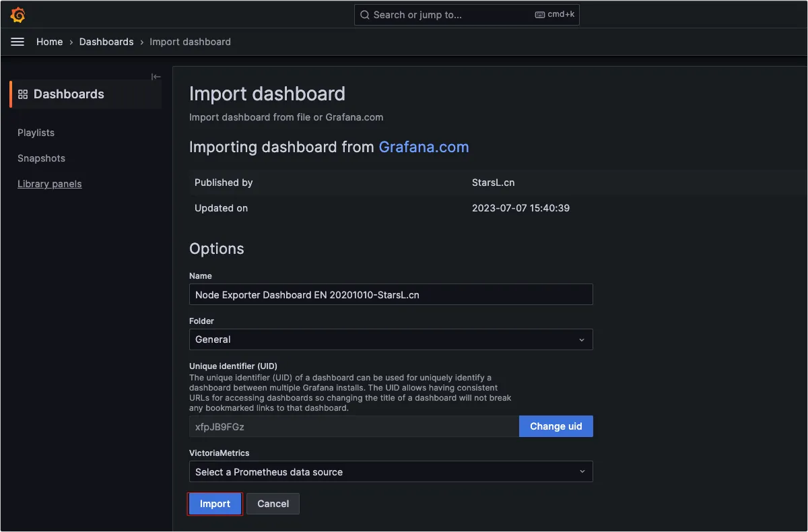808x532 pixels.
Task: Navigate to Home in the breadcrumb
Action: [49, 42]
